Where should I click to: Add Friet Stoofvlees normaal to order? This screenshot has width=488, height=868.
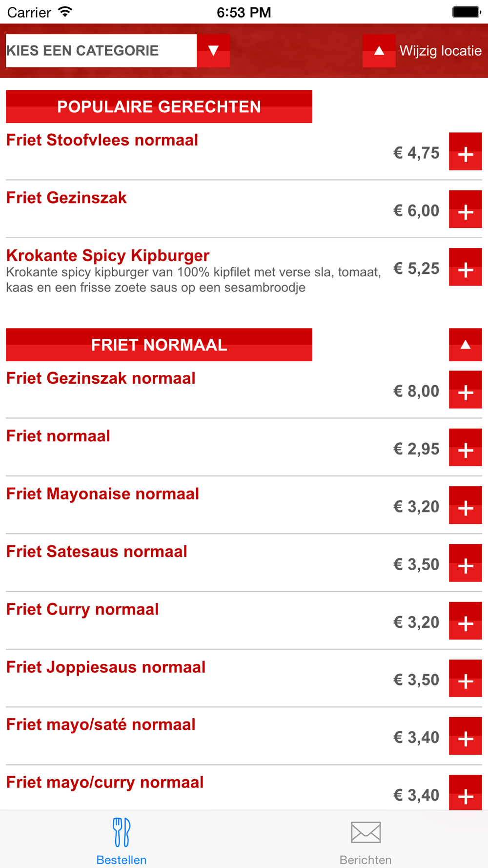pos(465,151)
